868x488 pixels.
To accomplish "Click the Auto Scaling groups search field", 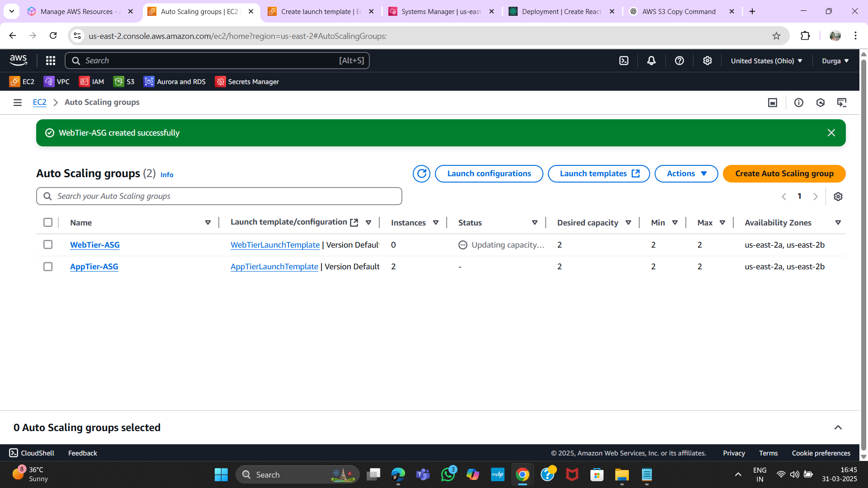I will pyautogui.click(x=219, y=196).
